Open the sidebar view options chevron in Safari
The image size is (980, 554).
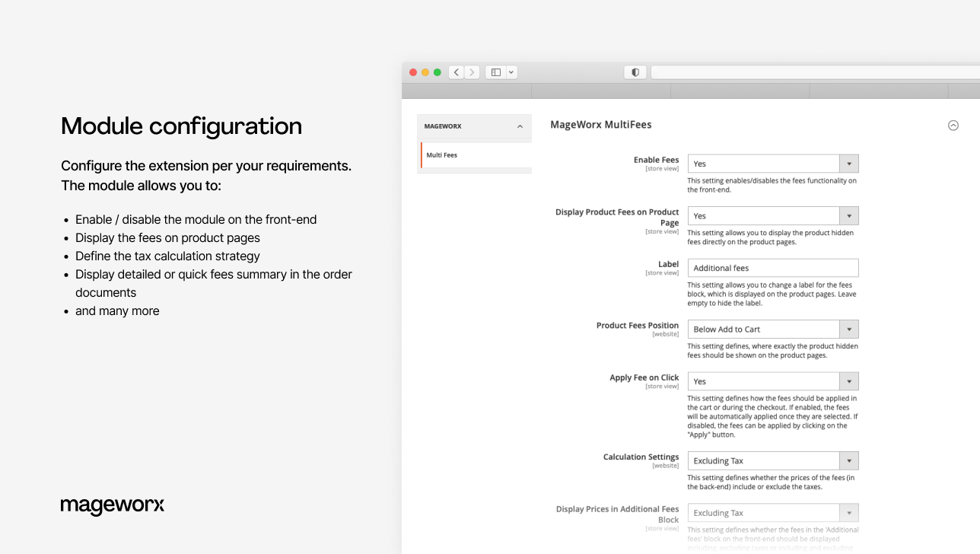511,72
